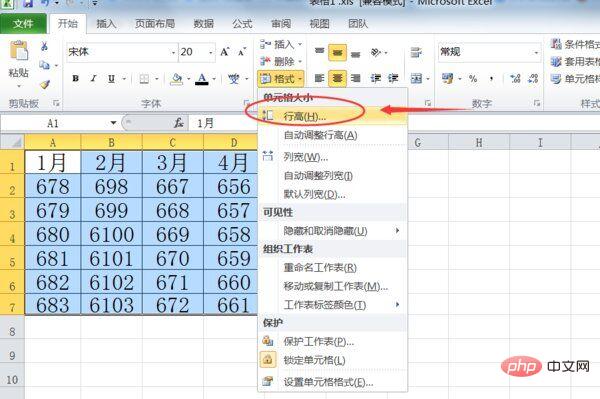The width and height of the screenshot is (600, 399).
Task: Decrease font size with the small A icon
Action: pyautogui.click(x=241, y=52)
